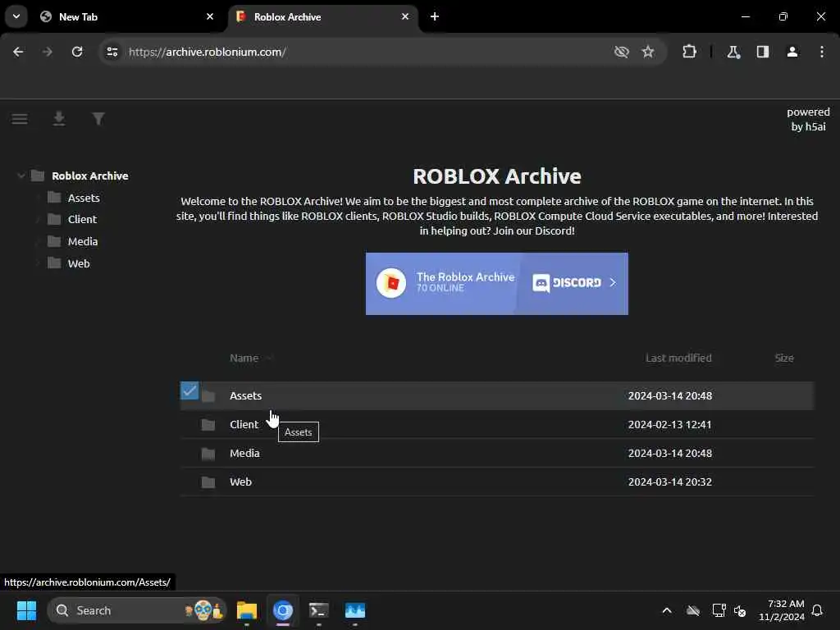Switch to the New Tab tab
The height and width of the screenshot is (630, 840).
[127, 16]
